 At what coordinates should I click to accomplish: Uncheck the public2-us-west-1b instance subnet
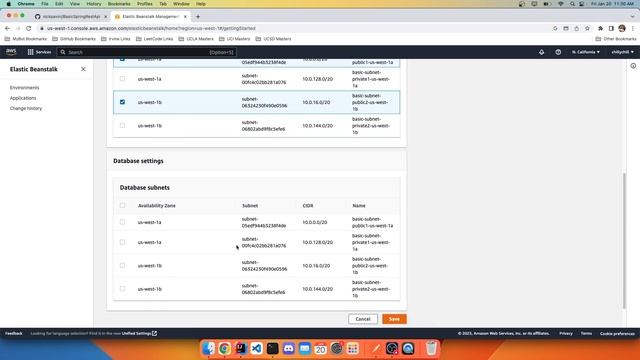click(x=122, y=102)
